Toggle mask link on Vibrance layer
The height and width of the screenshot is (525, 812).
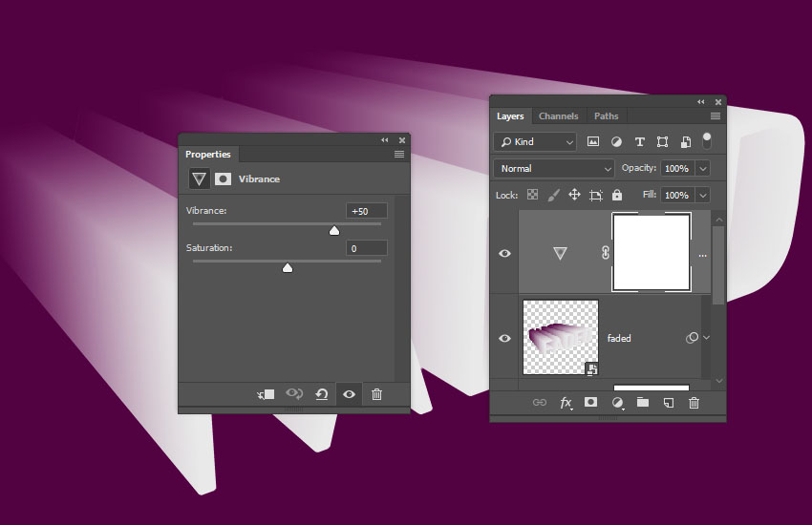coord(605,253)
